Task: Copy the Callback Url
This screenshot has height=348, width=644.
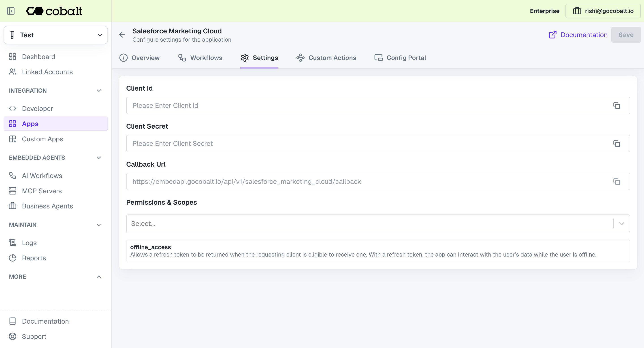Action: (616, 182)
